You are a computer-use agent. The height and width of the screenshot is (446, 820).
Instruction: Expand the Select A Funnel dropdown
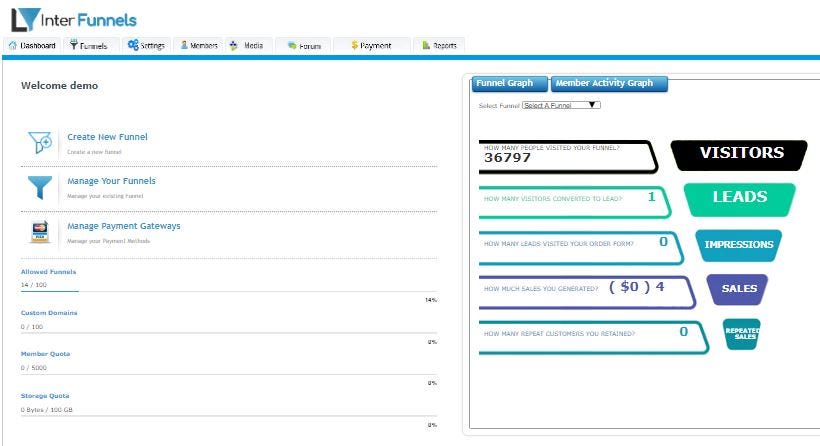tap(561, 105)
